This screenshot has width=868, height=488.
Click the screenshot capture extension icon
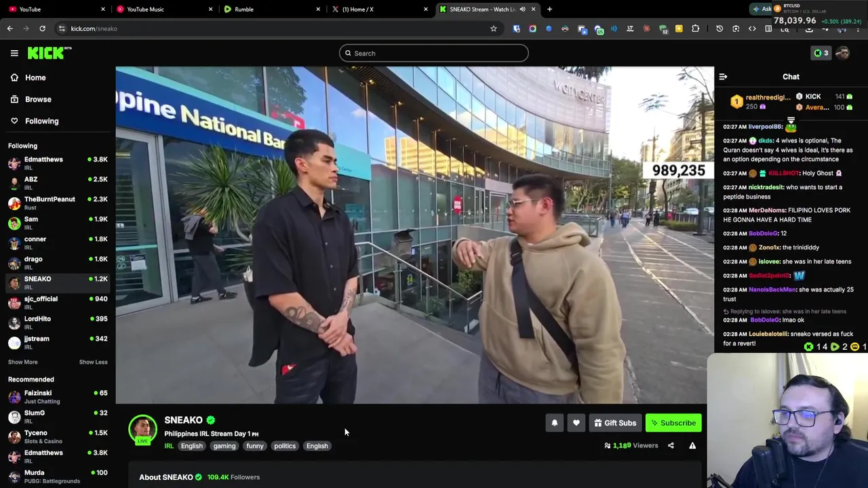click(736, 28)
